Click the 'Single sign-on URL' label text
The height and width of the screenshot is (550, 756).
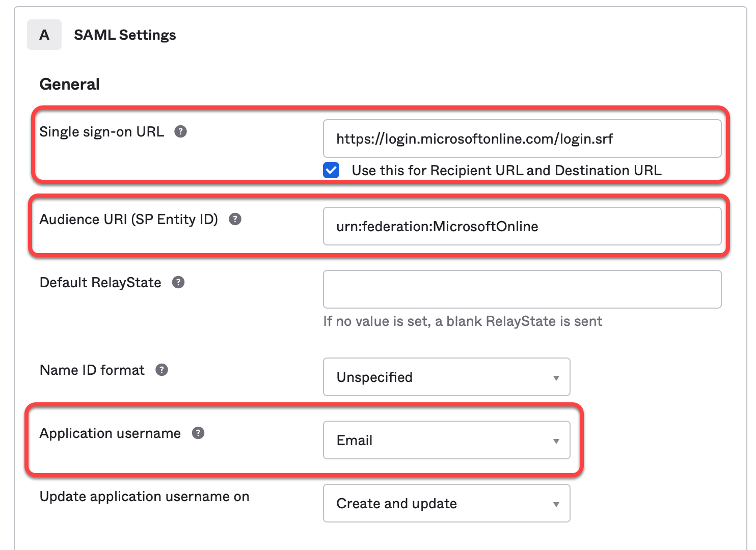coord(102,132)
